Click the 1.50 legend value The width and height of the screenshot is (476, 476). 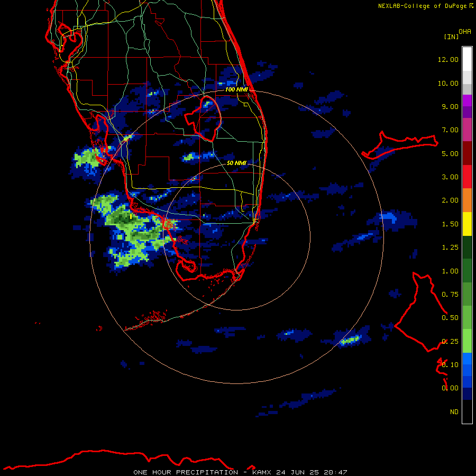450,224
